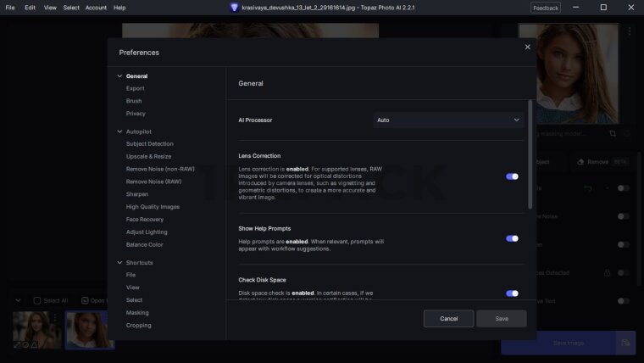The width and height of the screenshot is (644, 363).
Task: Click the lock icon in the Faces Detected row
Action: click(x=607, y=273)
